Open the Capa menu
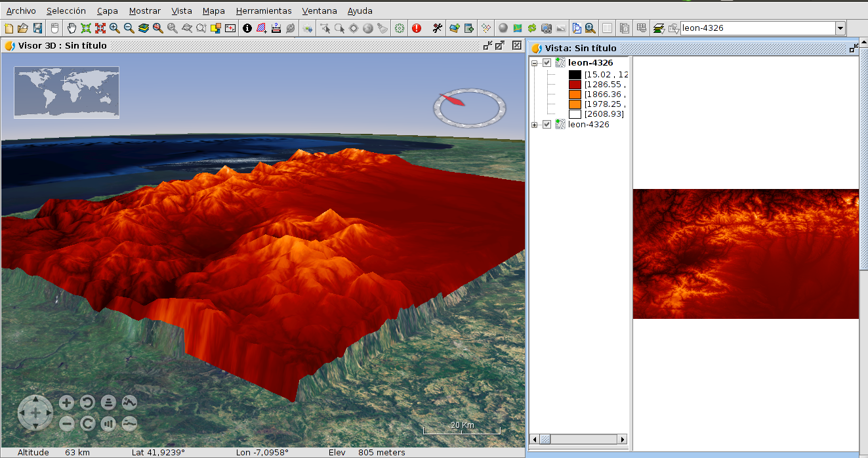The height and width of the screenshot is (458, 868). click(108, 10)
